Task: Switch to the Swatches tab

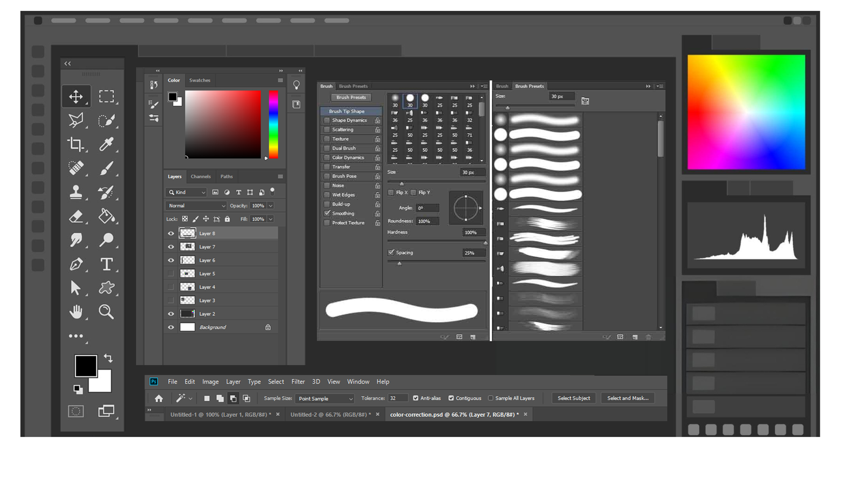Action: pos(200,80)
